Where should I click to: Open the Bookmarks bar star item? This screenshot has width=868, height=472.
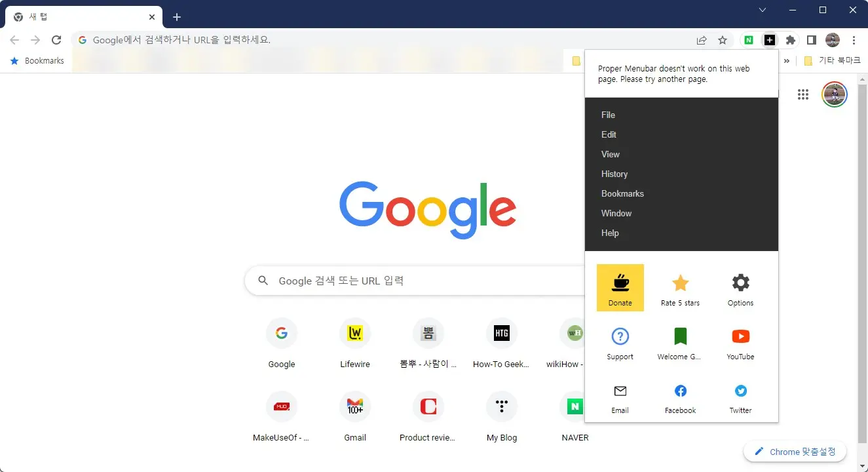37,61
